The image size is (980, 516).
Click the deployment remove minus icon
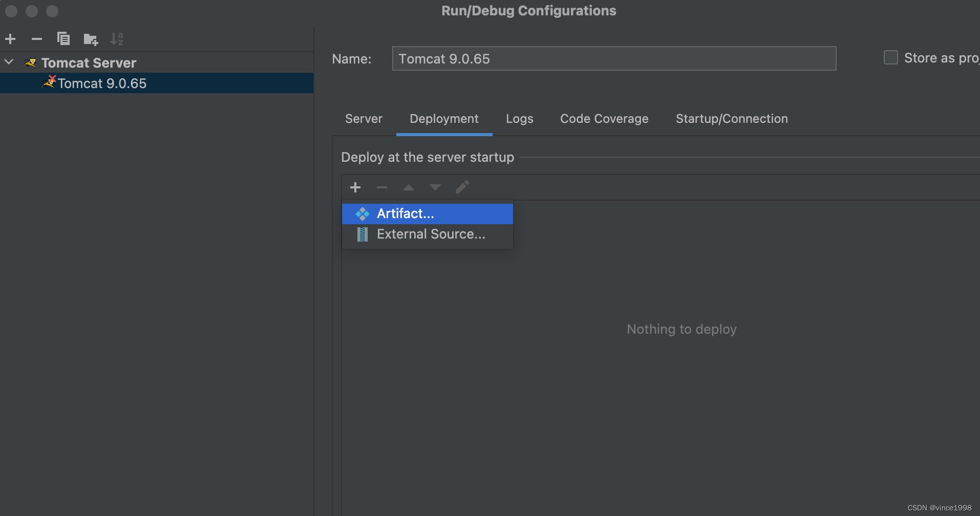tap(382, 187)
